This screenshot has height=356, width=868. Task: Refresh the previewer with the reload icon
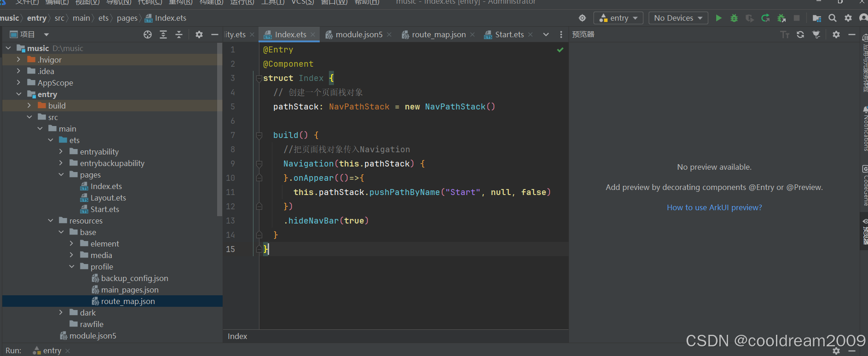800,34
